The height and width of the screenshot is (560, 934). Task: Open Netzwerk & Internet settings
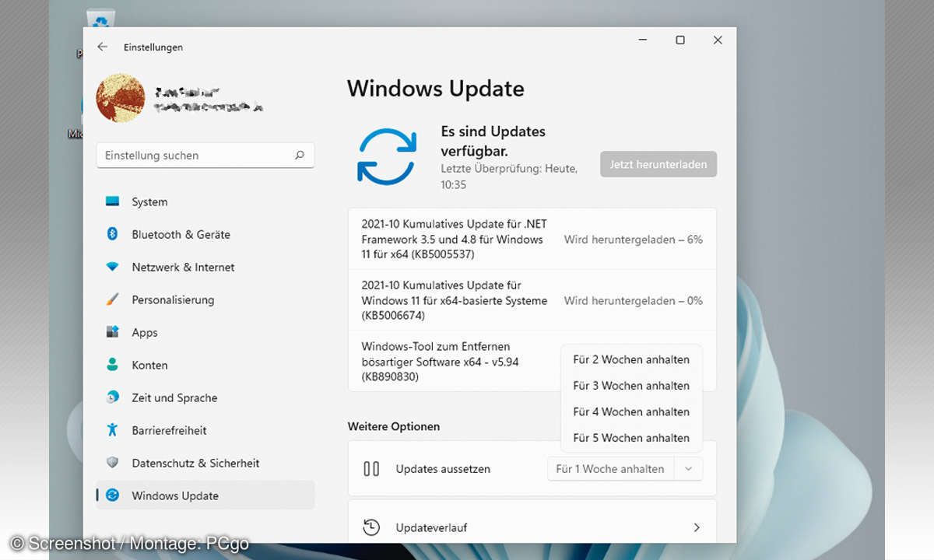point(205,267)
